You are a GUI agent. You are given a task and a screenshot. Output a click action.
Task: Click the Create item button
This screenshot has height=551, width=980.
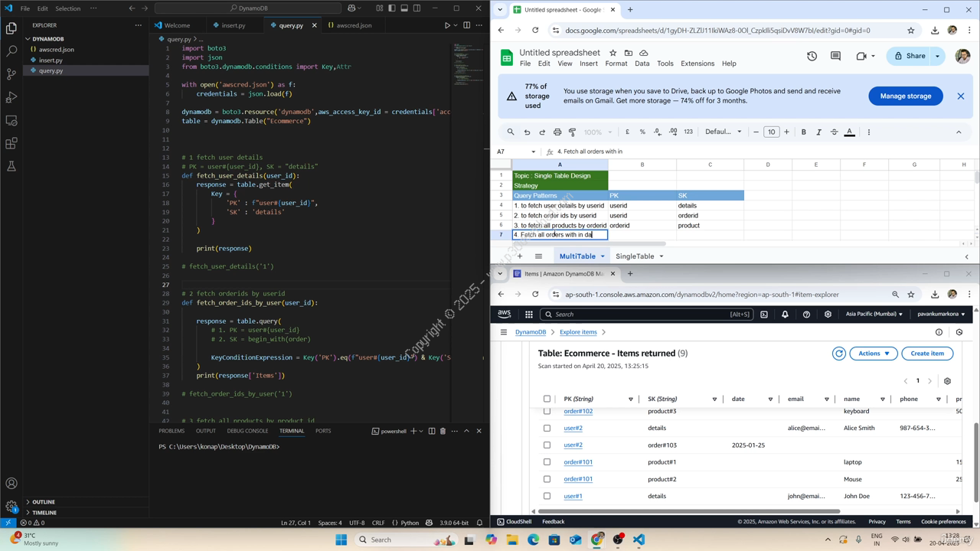(x=927, y=354)
